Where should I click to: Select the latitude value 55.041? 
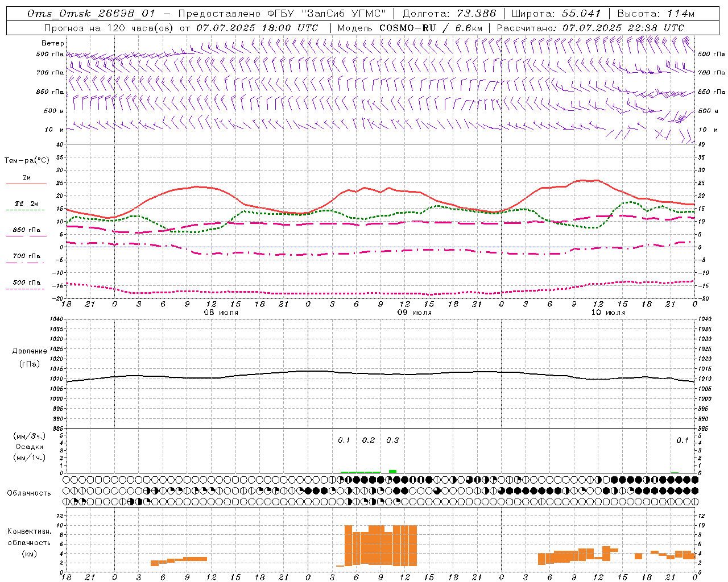pos(581,14)
